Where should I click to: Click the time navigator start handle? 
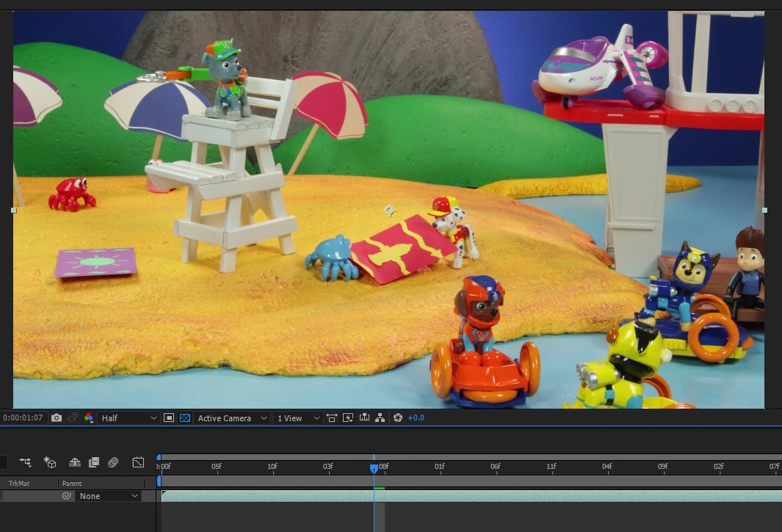coord(159,457)
